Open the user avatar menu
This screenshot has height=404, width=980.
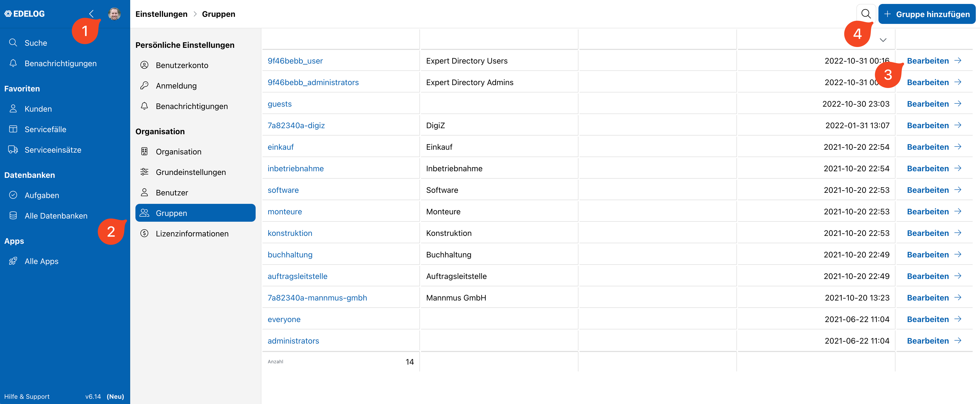click(x=114, y=14)
